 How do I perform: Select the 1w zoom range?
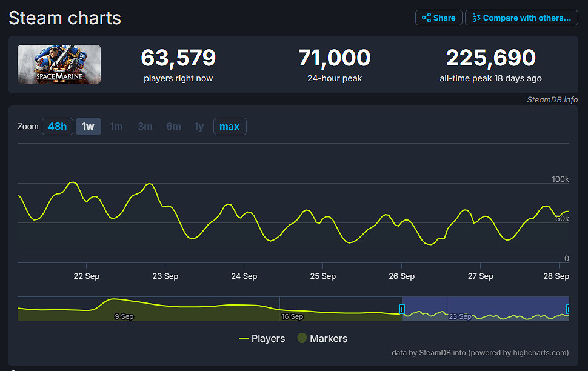pos(88,127)
